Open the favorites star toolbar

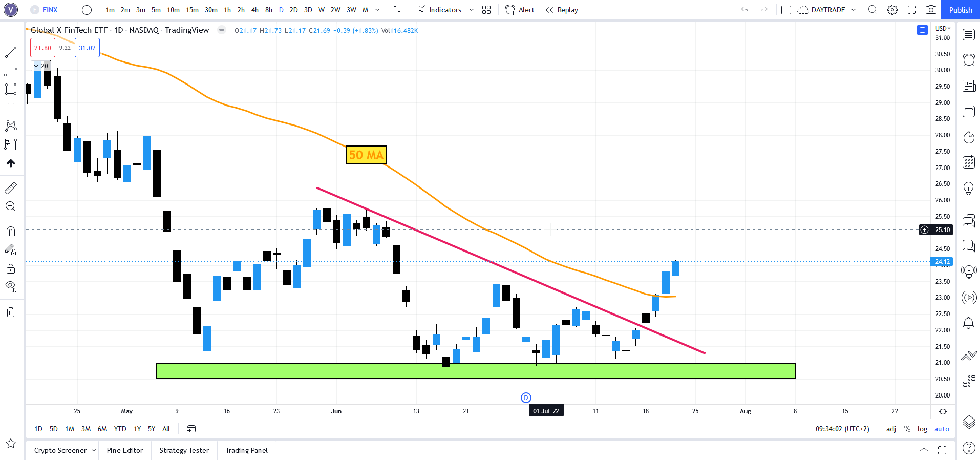click(x=11, y=444)
